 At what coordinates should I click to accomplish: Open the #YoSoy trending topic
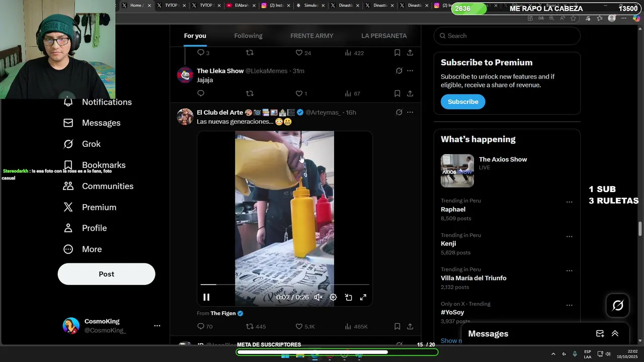(452, 312)
